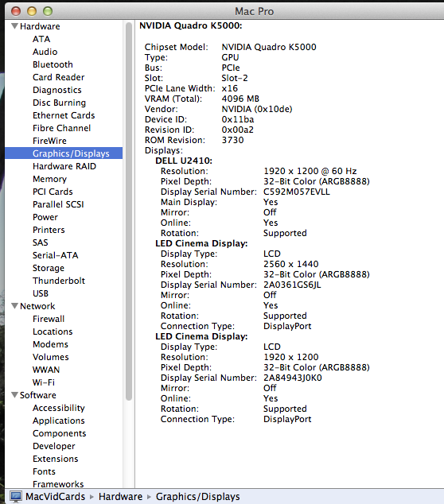
Task: Click Hardware in the path bar
Action: coord(120,497)
